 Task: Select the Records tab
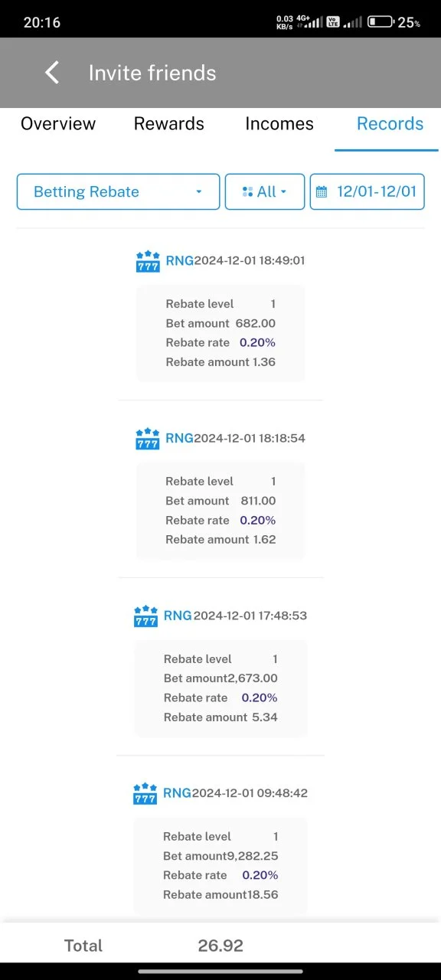pyautogui.click(x=390, y=124)
